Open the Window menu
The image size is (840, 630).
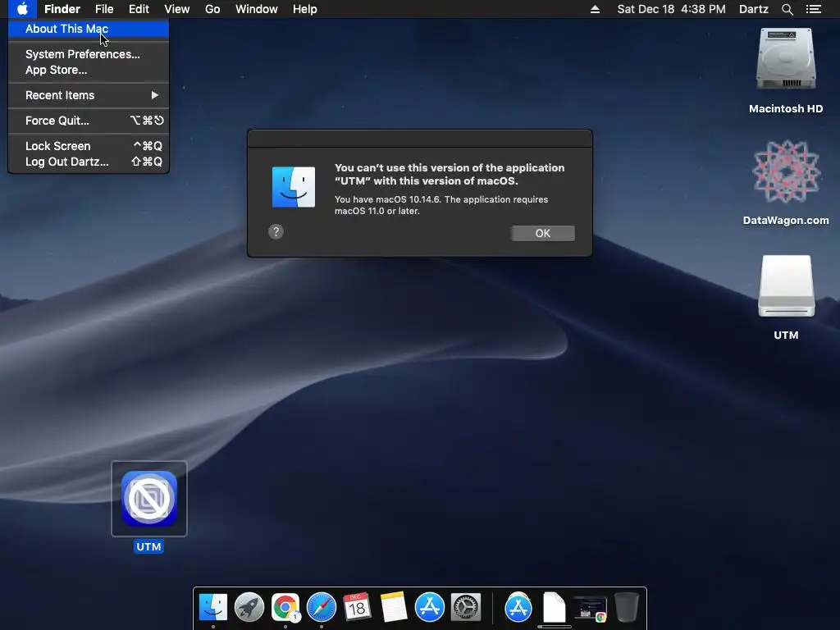[257, 9]
